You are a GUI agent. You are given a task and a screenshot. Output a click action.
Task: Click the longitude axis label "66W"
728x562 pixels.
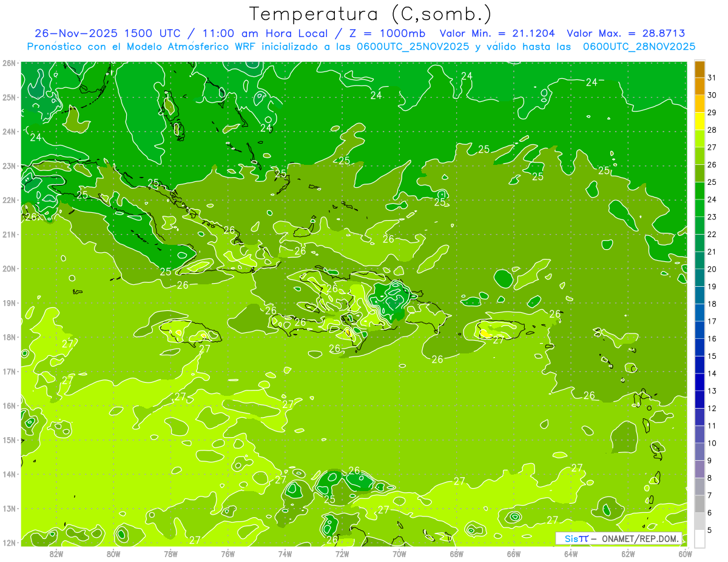[x=513, y=554]
